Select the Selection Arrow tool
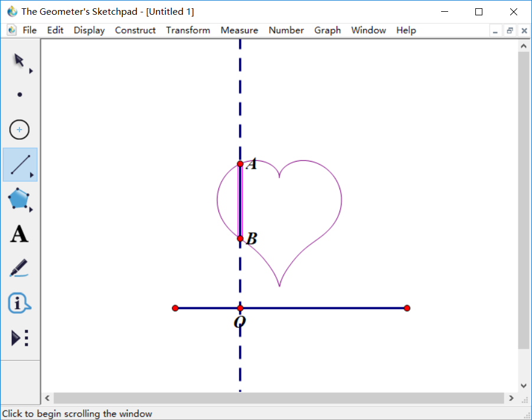The height and width of the screenshot is (420, 532). [19, 60]
